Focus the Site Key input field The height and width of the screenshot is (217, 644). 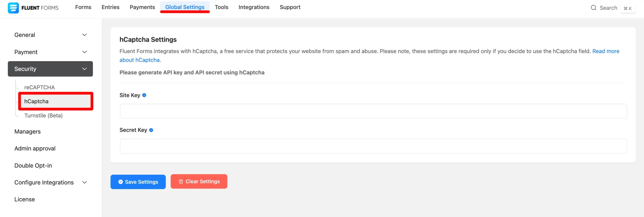[373, 111]
